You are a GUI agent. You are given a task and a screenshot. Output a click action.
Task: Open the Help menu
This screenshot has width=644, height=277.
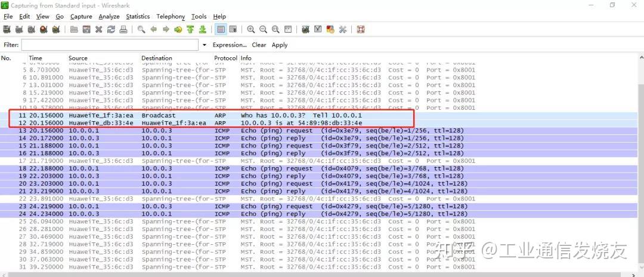point(219,17)
